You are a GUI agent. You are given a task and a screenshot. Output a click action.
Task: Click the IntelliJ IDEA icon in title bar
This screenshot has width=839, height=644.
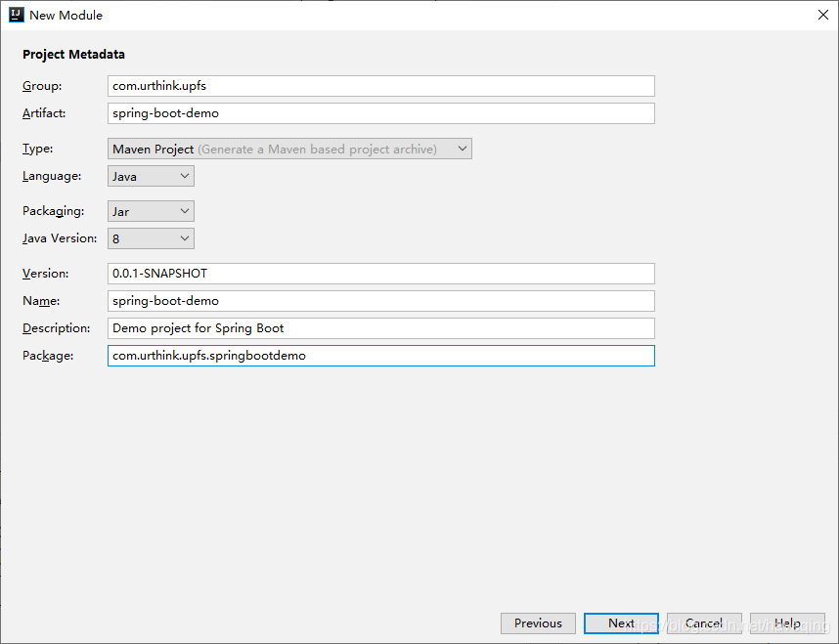tap(17, 15)
